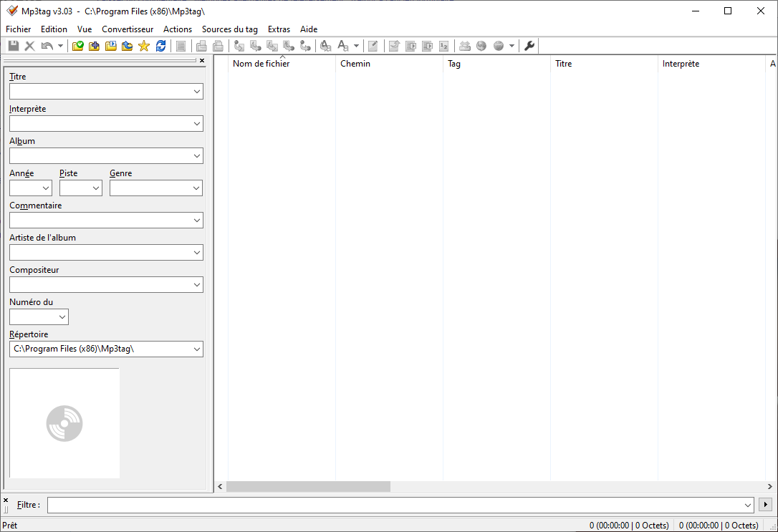Close the tag panel with its X
The height and width of the screenshot is (532, 778).
202,60
